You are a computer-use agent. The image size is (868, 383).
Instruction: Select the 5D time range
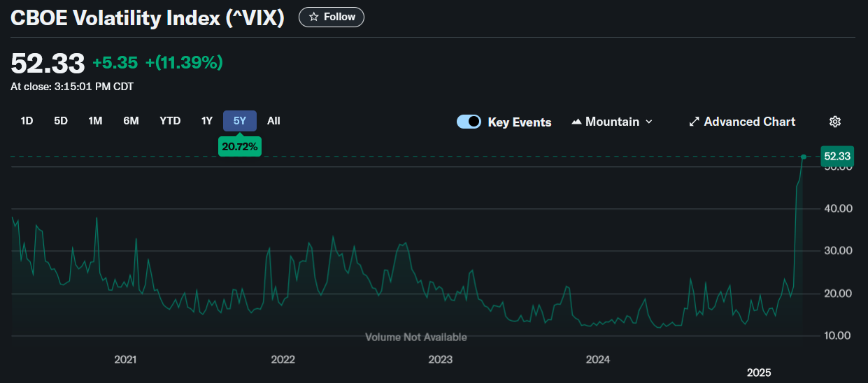pyautogui.click(x=61, y=121)
